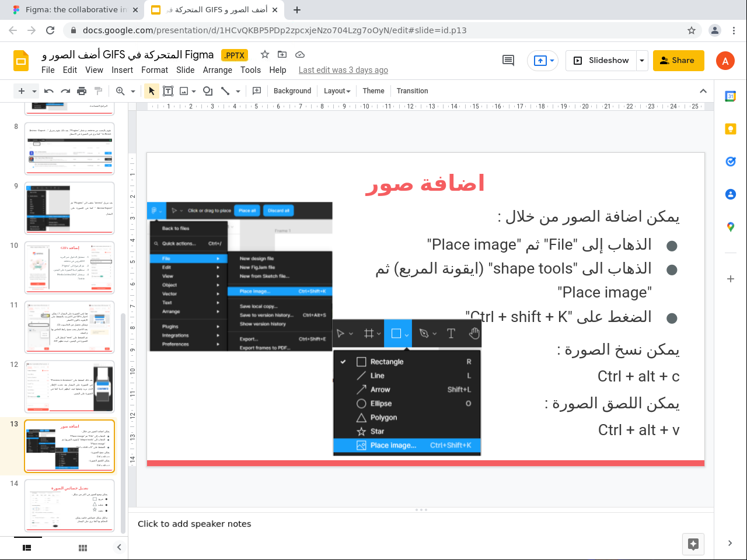
Task: Open the Theme panel
Action: 373,91
